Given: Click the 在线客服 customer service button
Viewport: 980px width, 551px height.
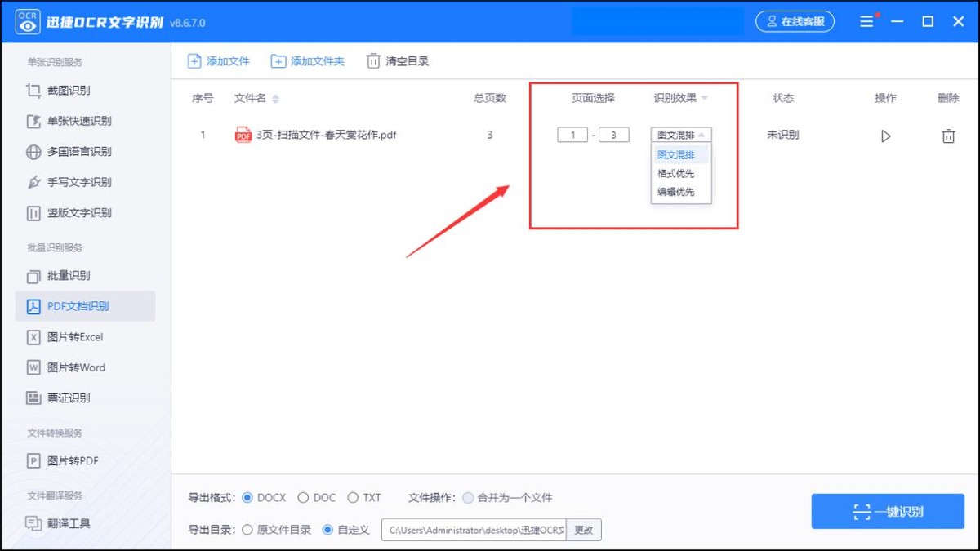Looking at the screenshot, I should coord(795,22).
